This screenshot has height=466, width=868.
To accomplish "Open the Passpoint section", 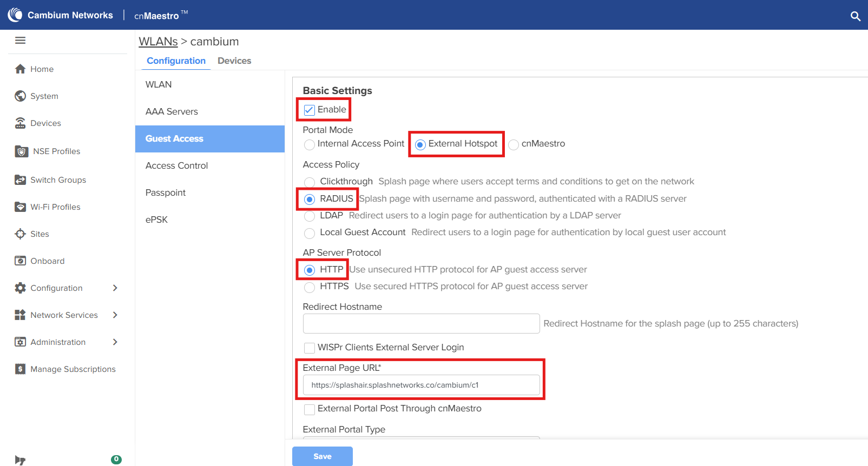I will point(210,192).
